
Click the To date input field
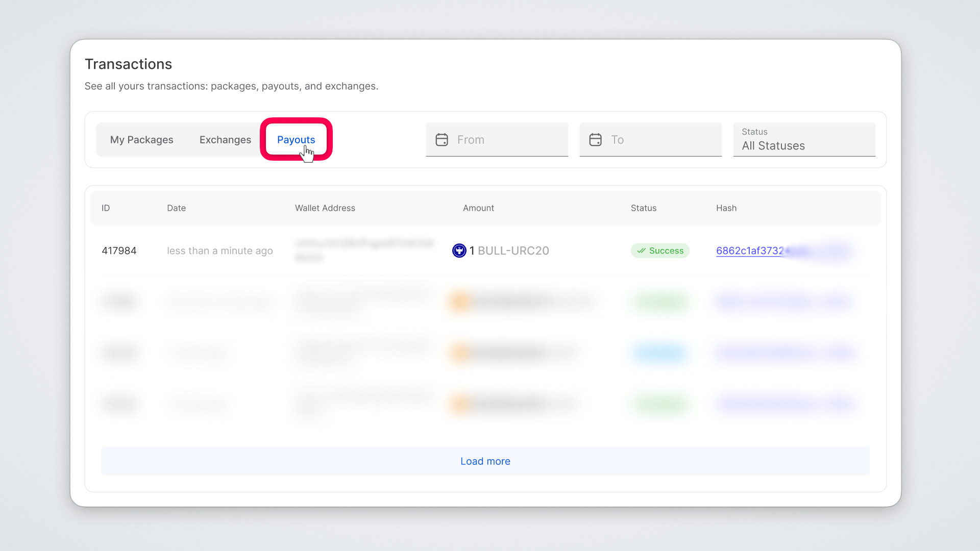point(658,140)
